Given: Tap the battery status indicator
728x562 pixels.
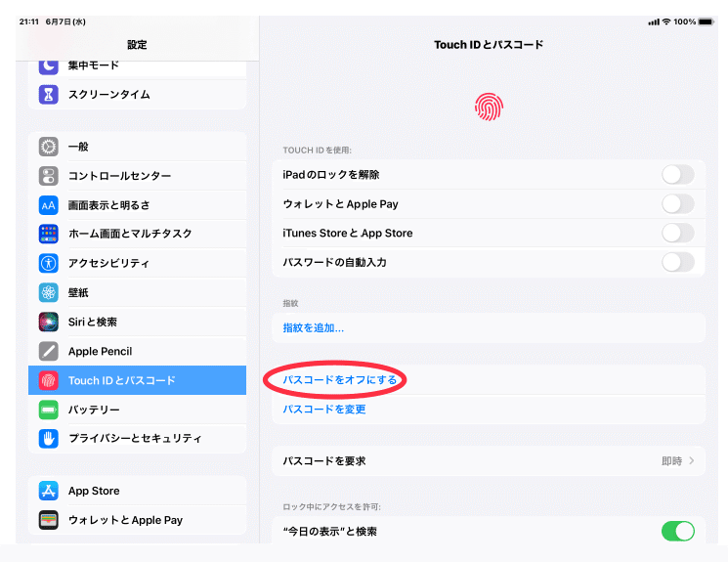Looking at the screenshot, I should [x=706, y=22].
